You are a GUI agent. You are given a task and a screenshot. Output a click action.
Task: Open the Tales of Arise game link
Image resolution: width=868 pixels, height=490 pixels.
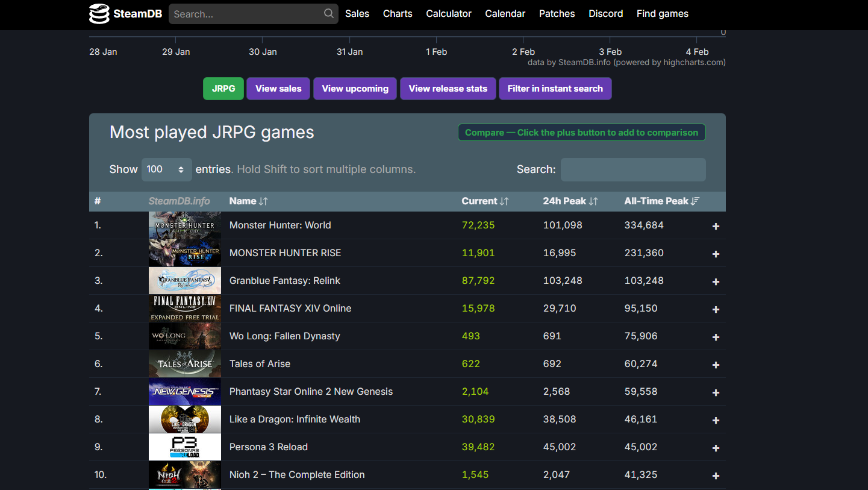[x=260, y=364]
